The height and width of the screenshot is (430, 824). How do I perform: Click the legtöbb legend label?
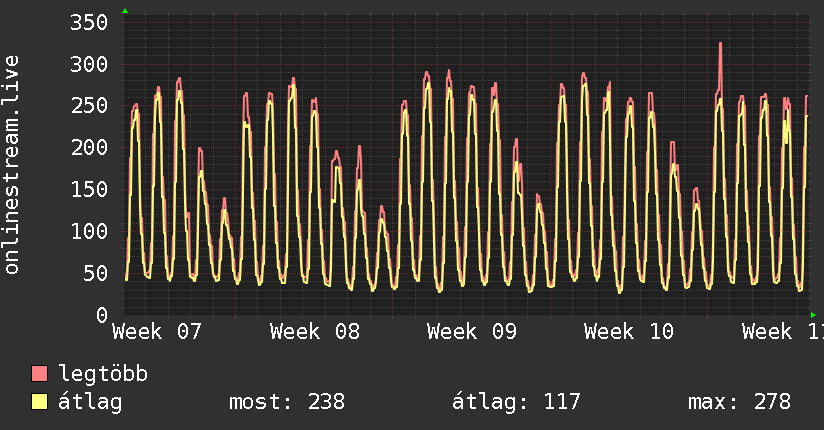click(103, 374)
